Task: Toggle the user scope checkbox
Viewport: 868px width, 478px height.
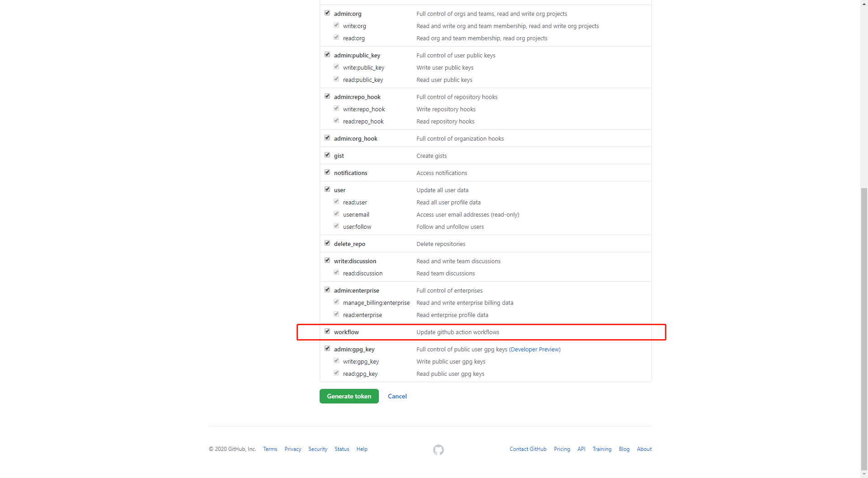Action: [x=327, y=189]
